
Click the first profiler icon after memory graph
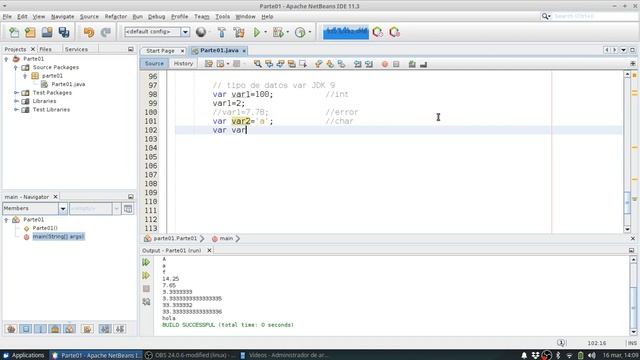tap(378, 32)
